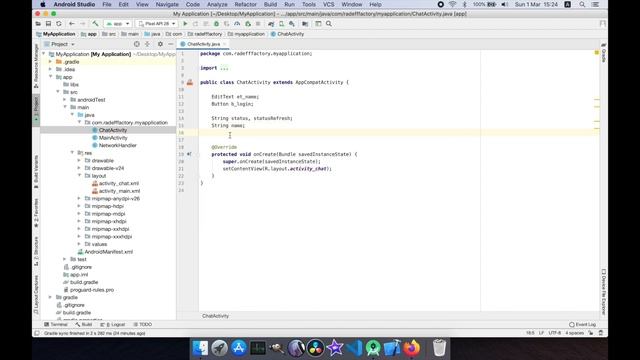Open the Event Log button
640x360 pixels.
tap(582, 324)
